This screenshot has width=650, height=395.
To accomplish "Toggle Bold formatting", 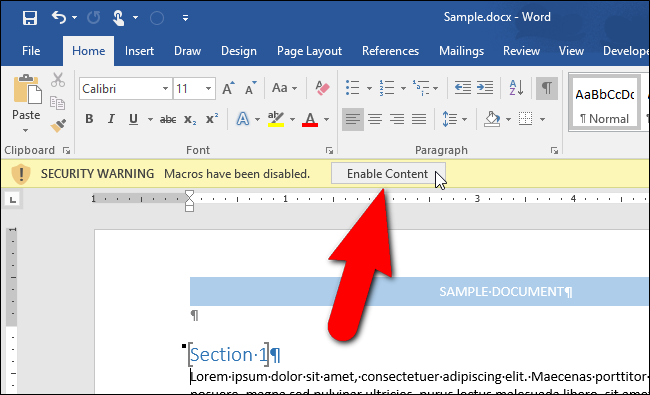I will click(x=89, y=119).
